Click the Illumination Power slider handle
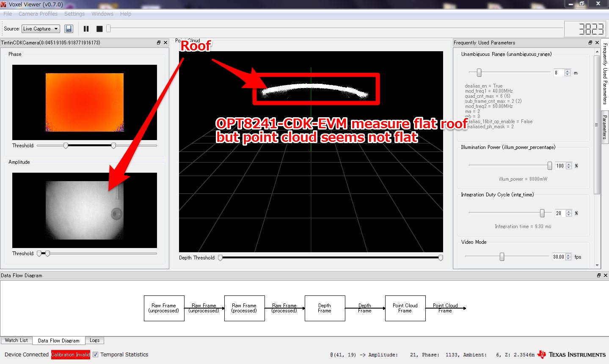 pyautogui.click(x=550, y=166)
